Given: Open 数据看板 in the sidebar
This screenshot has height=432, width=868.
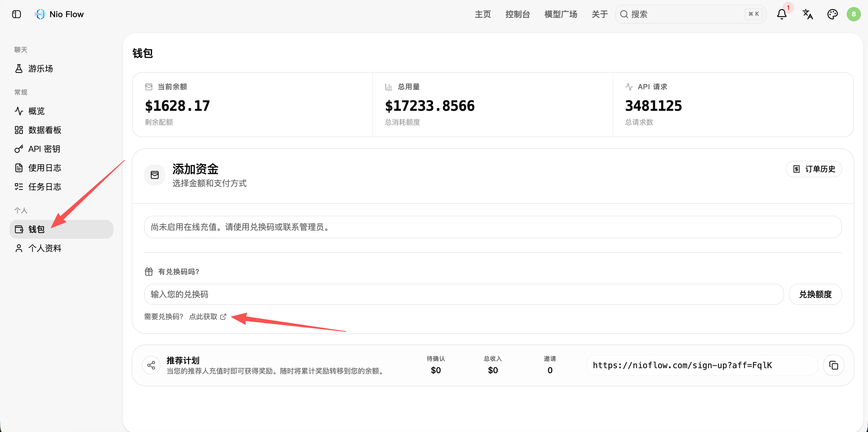Looking at the screenshot, I should point(61,130).
